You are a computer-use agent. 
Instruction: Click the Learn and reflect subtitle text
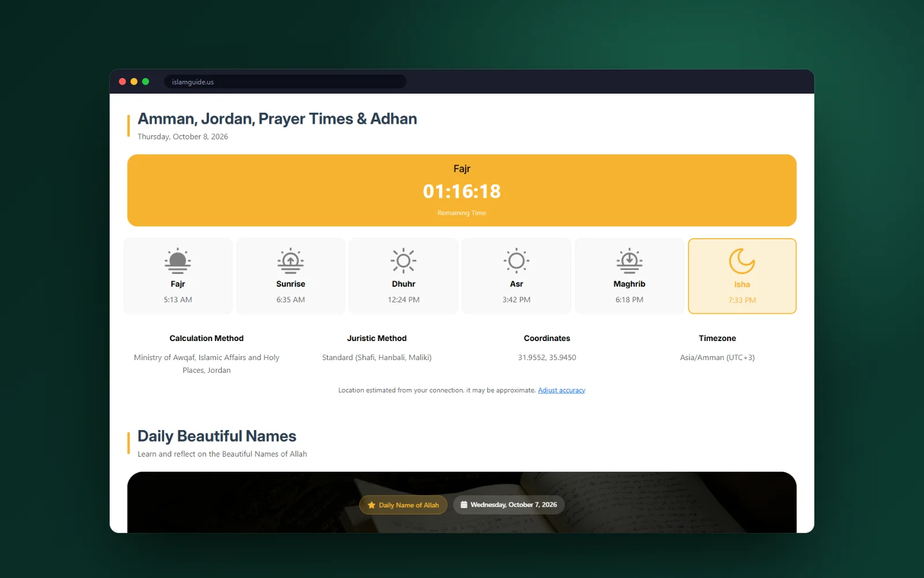(222, 454)
